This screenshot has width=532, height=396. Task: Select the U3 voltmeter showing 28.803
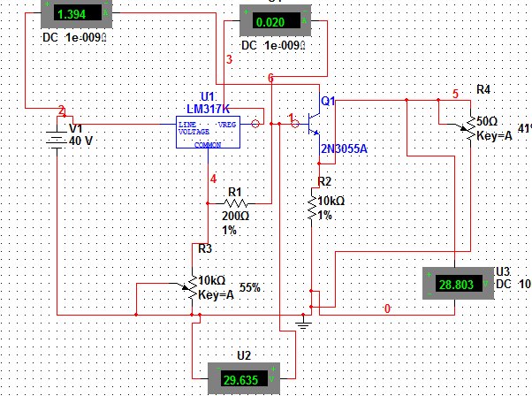(x=458, y=284)
